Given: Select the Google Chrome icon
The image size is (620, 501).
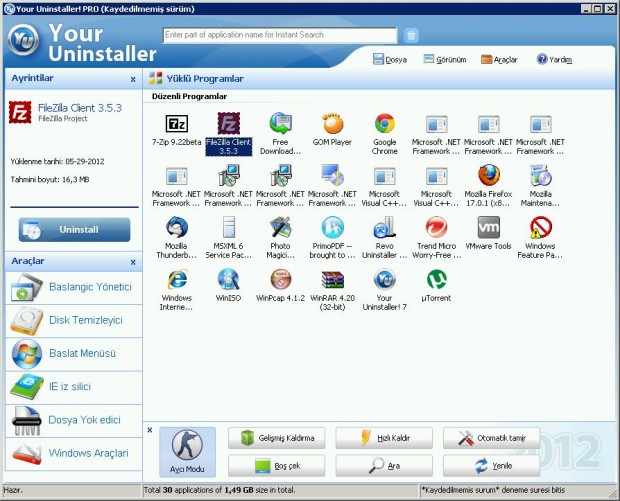Looking at the screenshot, I should point(384,123).
